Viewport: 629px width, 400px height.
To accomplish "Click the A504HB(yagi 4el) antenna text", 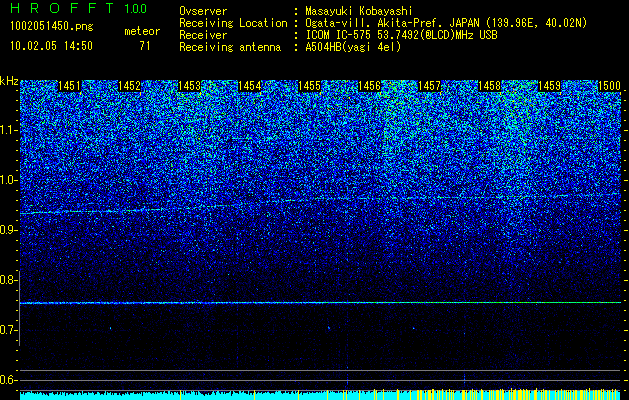I will click(353, 47).
